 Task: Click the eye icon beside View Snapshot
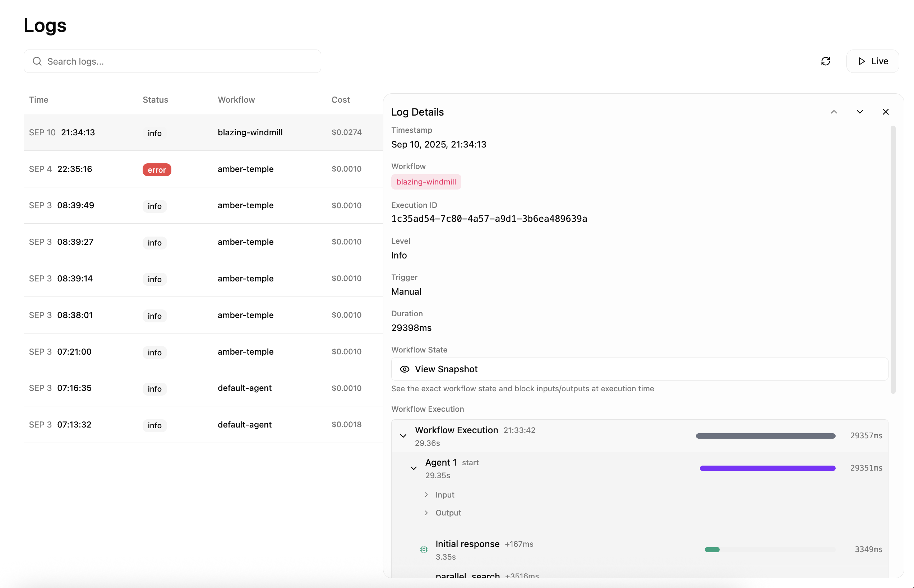[404, 369]
